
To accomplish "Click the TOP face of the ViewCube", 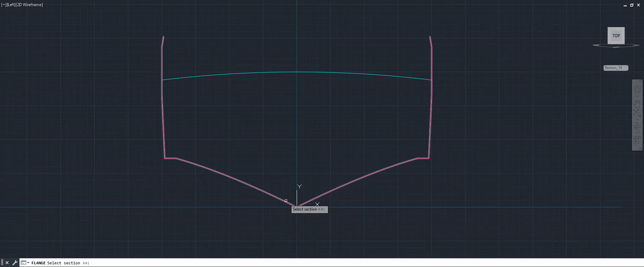I will pos(616,35).
